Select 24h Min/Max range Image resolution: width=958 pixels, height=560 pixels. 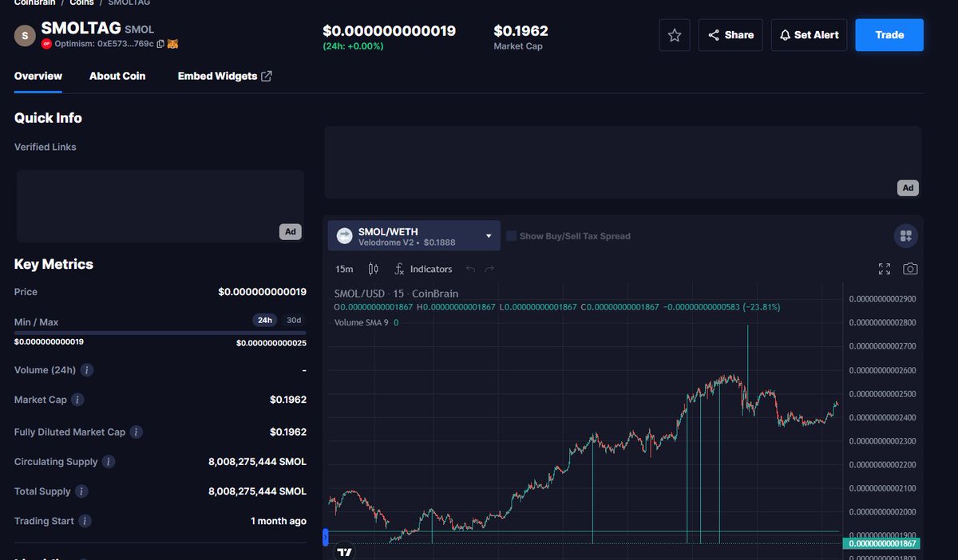(x=264, y=320)
